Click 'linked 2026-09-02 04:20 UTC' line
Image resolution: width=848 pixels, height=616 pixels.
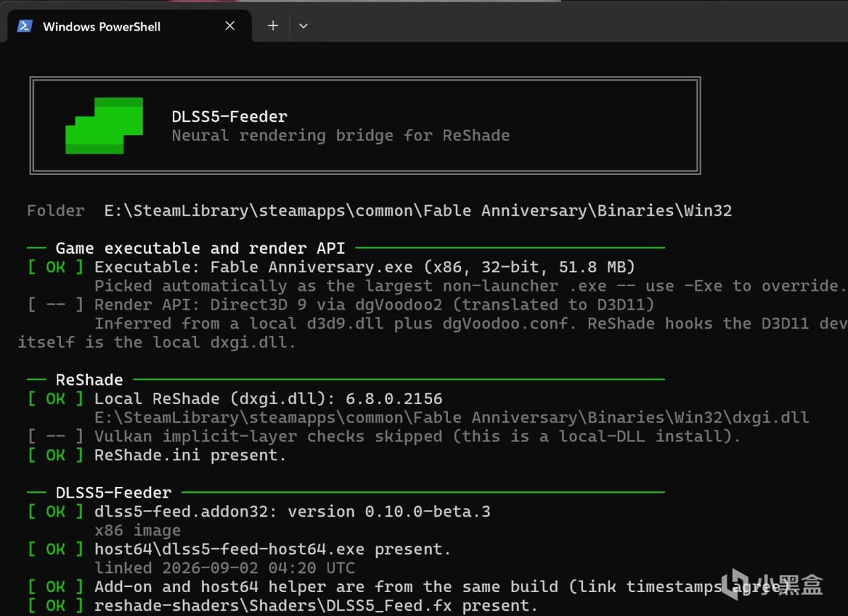click(225, 568)
